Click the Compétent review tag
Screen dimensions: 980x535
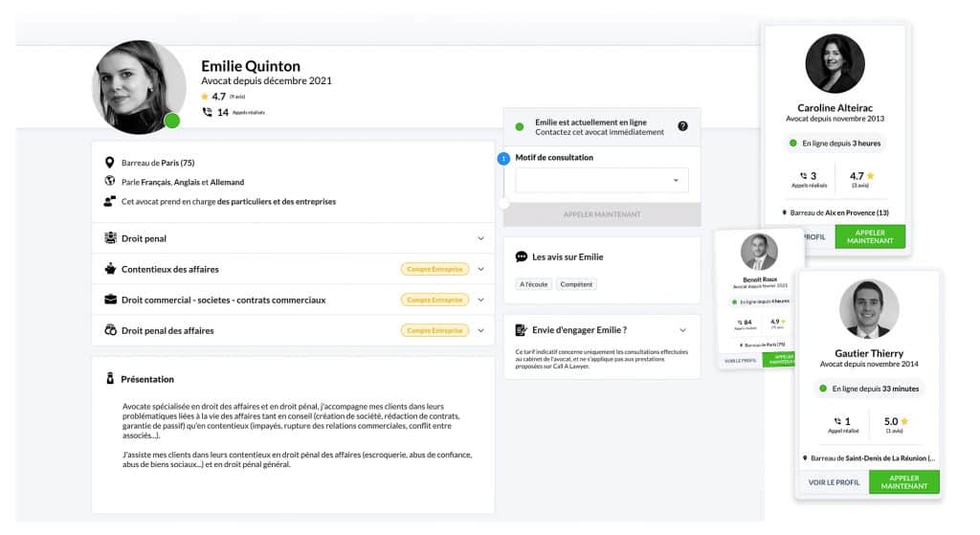point(576,284)
